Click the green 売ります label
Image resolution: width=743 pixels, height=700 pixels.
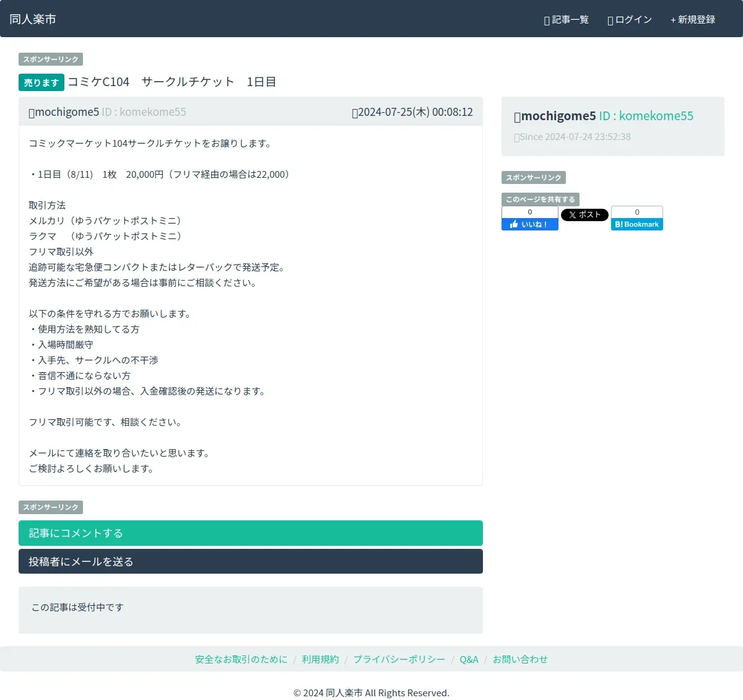point(41,82)
